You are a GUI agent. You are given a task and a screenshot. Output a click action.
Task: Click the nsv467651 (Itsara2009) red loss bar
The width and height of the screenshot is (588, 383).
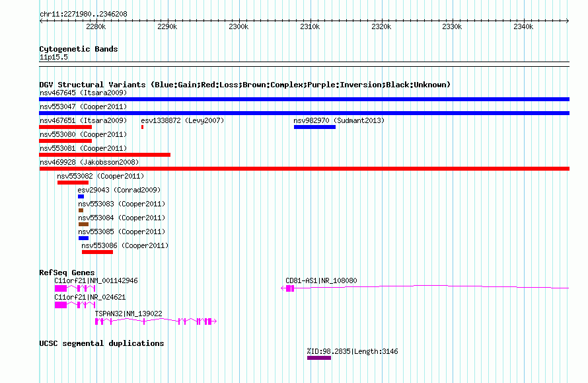(x=65, y=127)
